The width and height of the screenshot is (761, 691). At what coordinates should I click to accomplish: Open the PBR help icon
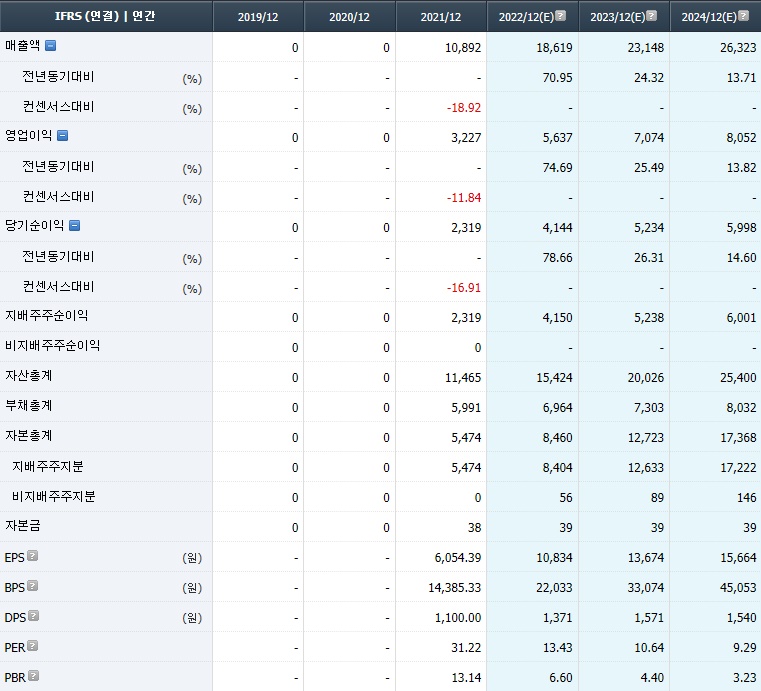pyautogui.click(x=33, y=675)
